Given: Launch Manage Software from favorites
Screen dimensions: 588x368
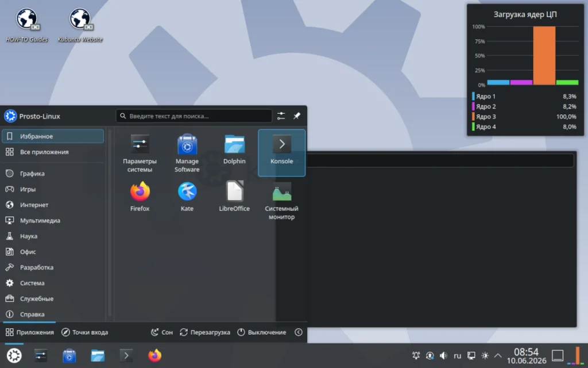Looking at the screenshot, I should (187, 153).
